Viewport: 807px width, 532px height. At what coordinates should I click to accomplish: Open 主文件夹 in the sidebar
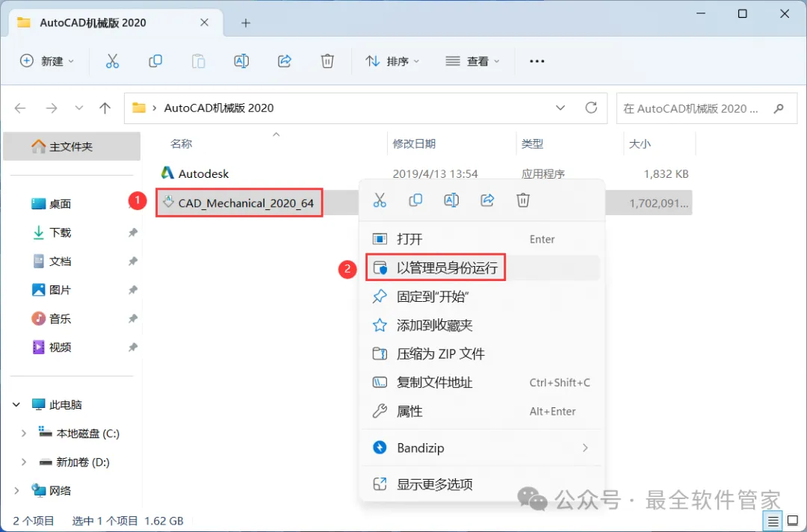72,146
